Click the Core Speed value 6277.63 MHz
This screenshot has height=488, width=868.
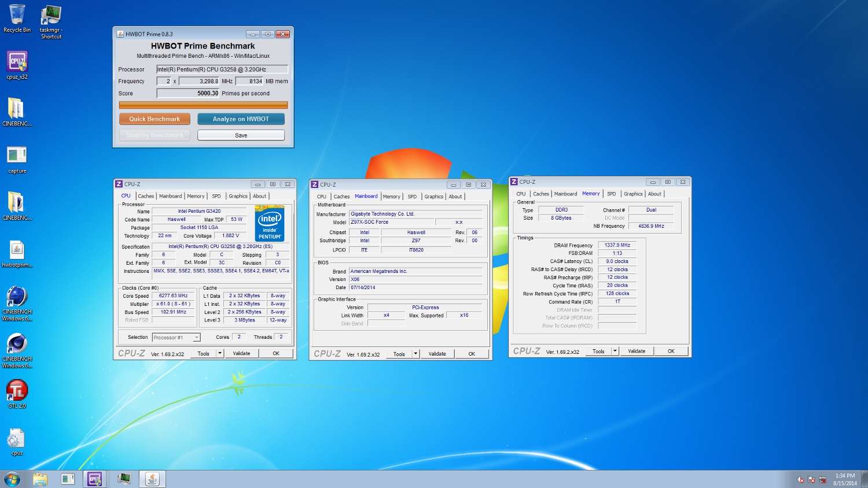click(x=174, y=295)
